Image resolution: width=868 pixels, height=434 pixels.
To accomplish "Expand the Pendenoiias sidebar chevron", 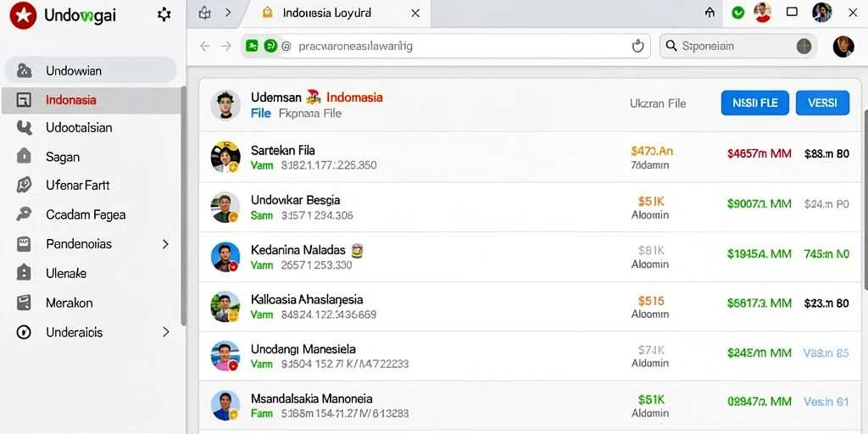I will coord(165,243).
